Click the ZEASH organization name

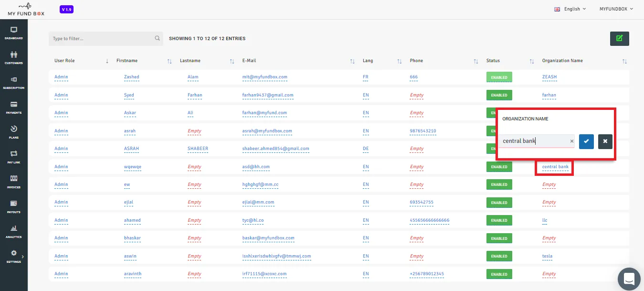pos(549,77)
